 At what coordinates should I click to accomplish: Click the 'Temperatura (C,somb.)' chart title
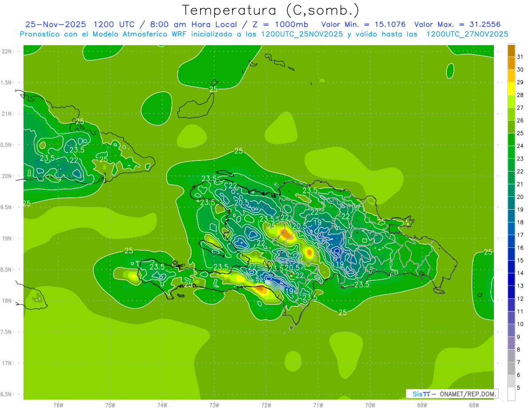coord(270,10)
